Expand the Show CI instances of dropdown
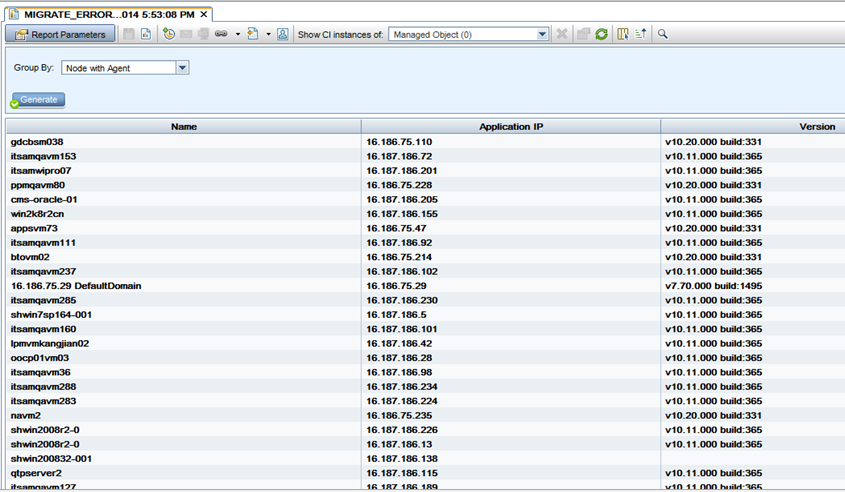845x492 pixels. pyautogui.click(x=542, y=34)
